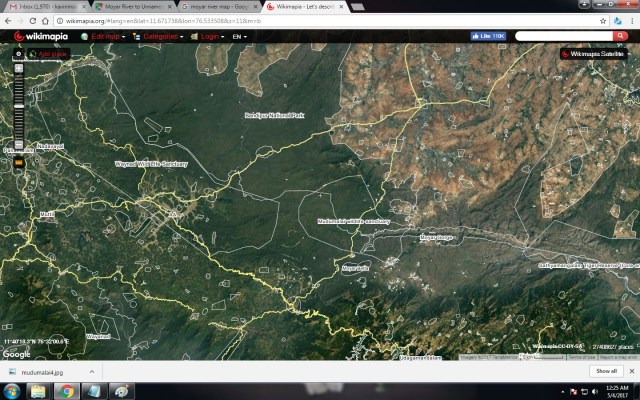Switch to the Moyar river map Google tab

coord(217,6)
